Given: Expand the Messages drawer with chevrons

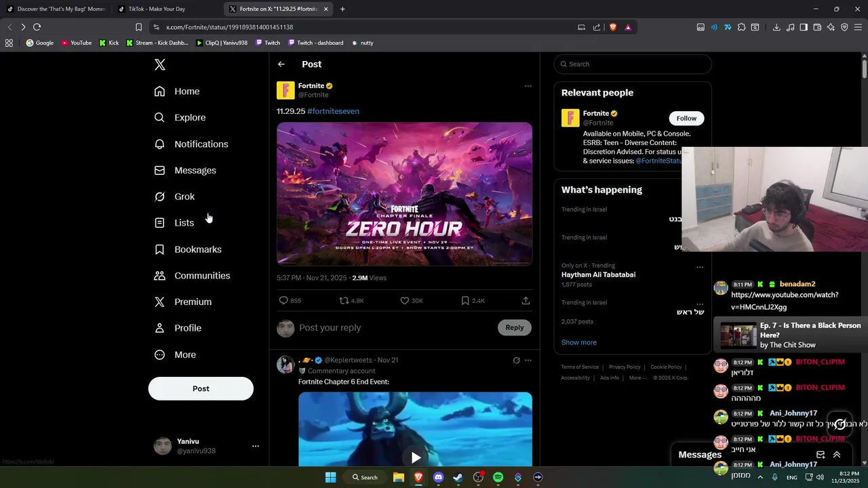Looking at the screenshot, I should point(837,455).
